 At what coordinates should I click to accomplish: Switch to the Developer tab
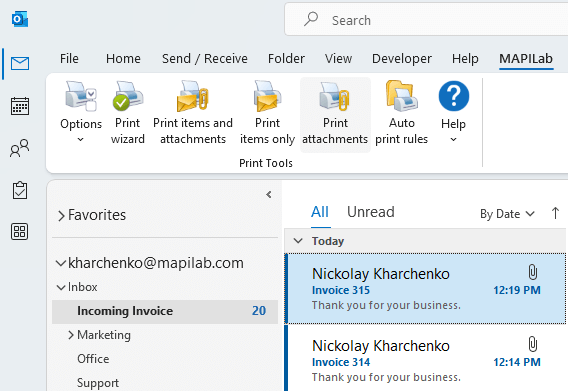point(402,58)
